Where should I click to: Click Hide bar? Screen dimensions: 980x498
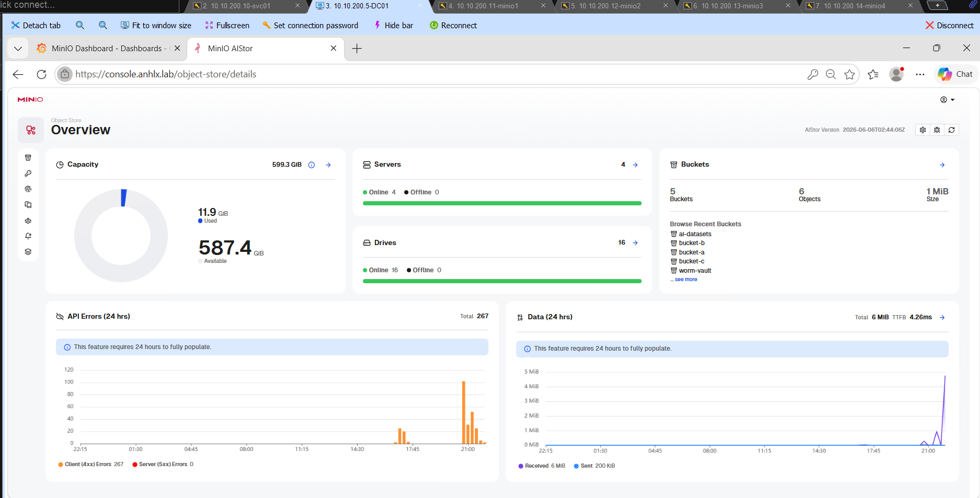point(393,25)
